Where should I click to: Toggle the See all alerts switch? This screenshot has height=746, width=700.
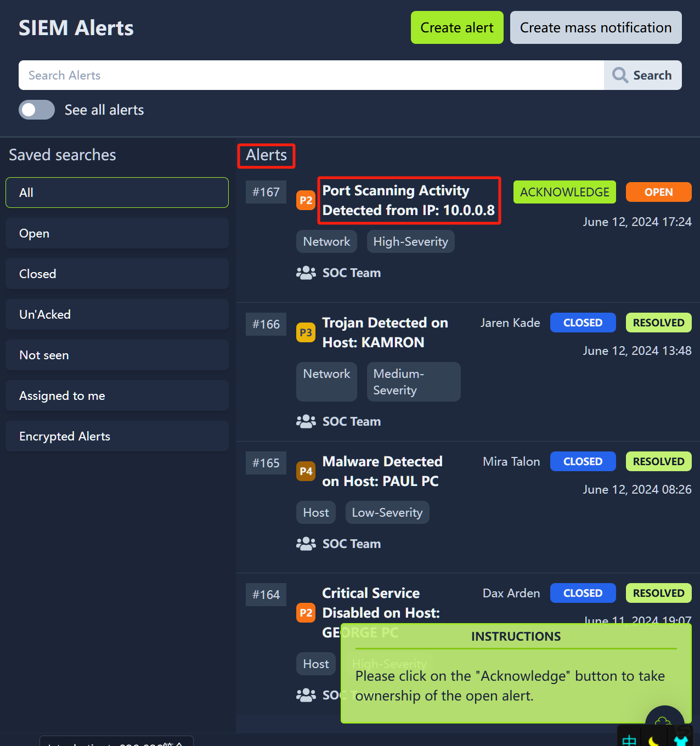point(37,110)
